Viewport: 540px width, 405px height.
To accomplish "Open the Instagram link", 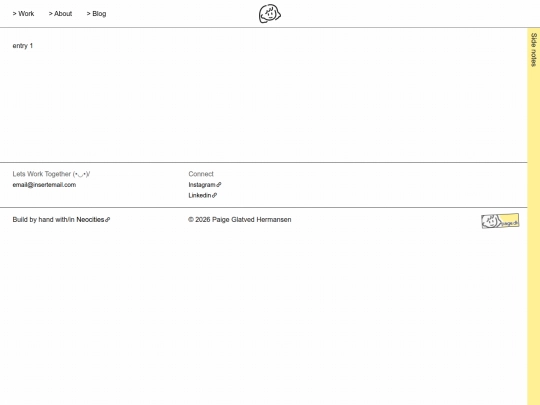I will (x=205, y=185).
